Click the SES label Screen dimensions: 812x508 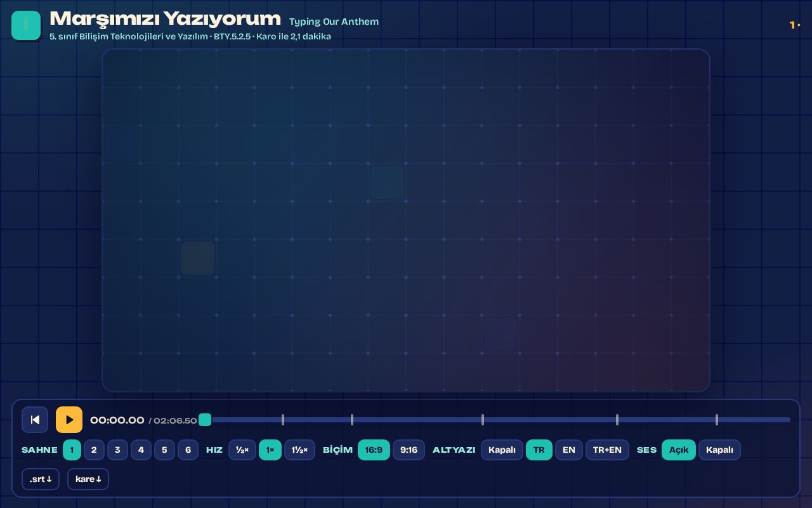[646, 450]
